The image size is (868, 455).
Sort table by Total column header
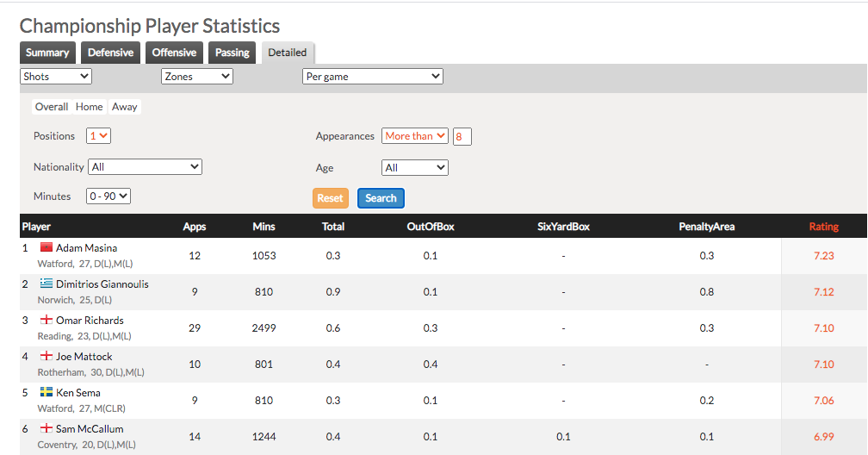pos(333,227)
